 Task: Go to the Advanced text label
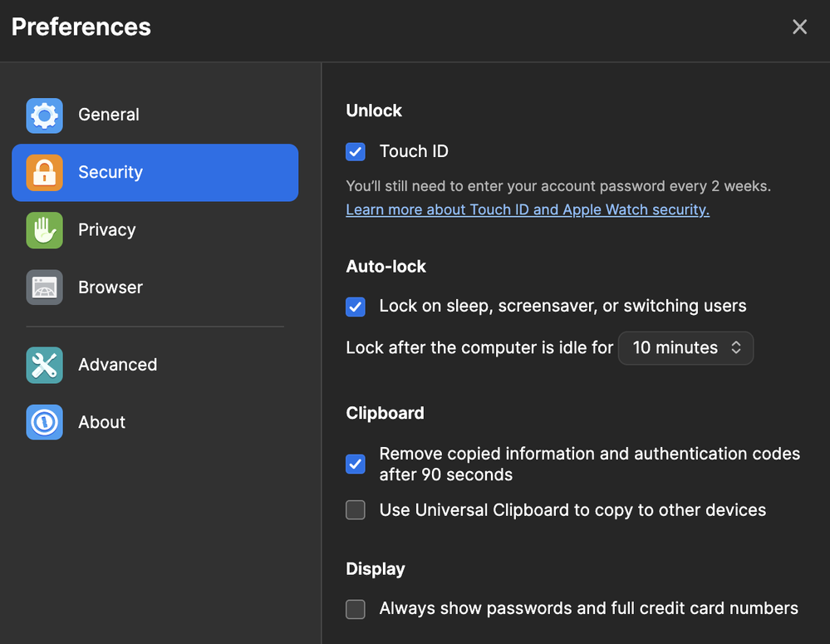click(117, 365)
